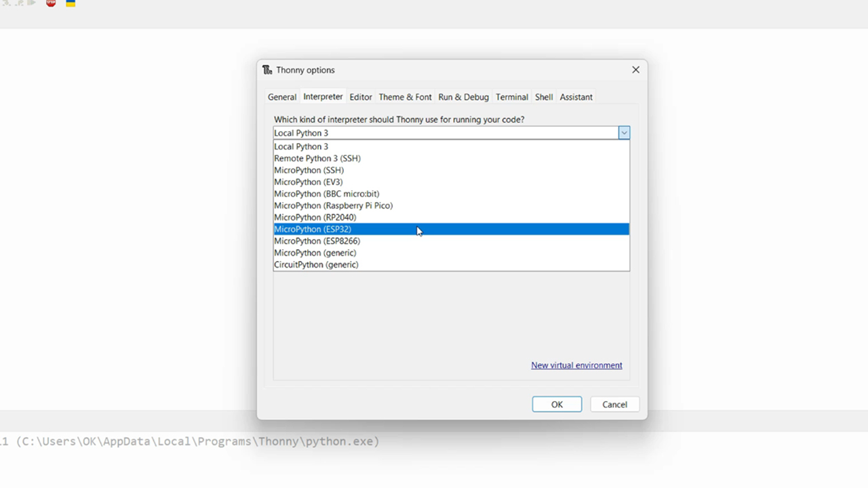
Task: Click the python.exe path in Thonny shell
Action: tap(197, 441)
